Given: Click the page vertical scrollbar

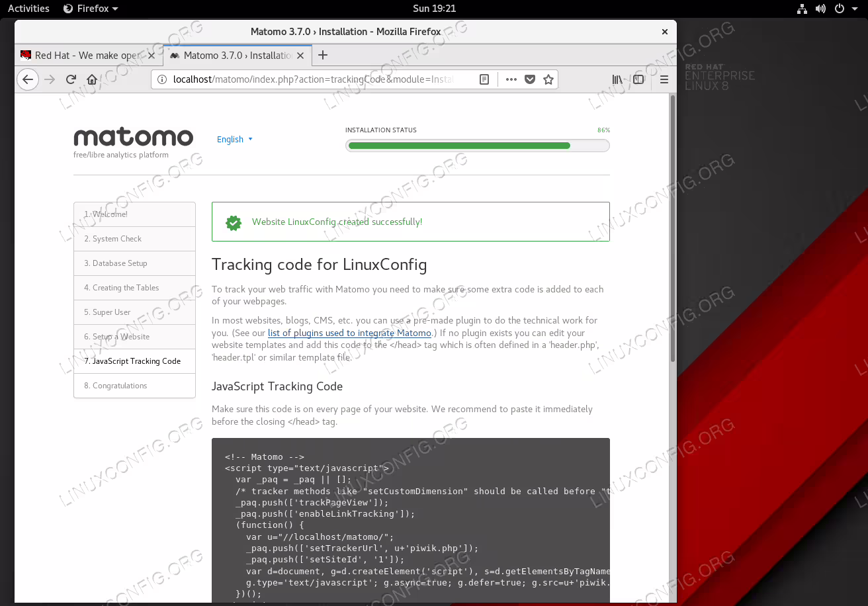Looking at the screenshot, I should point(673,228).
